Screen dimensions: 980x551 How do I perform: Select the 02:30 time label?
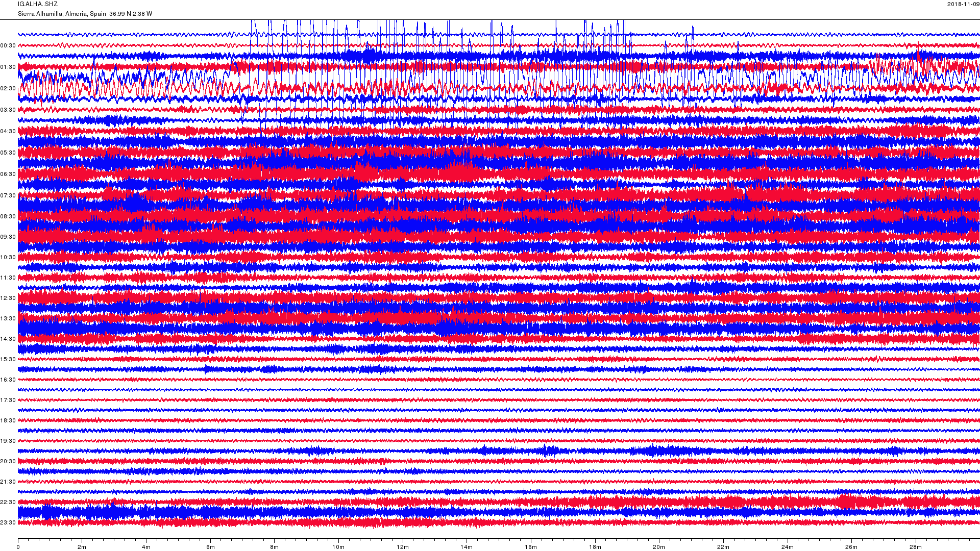point(8,89)
